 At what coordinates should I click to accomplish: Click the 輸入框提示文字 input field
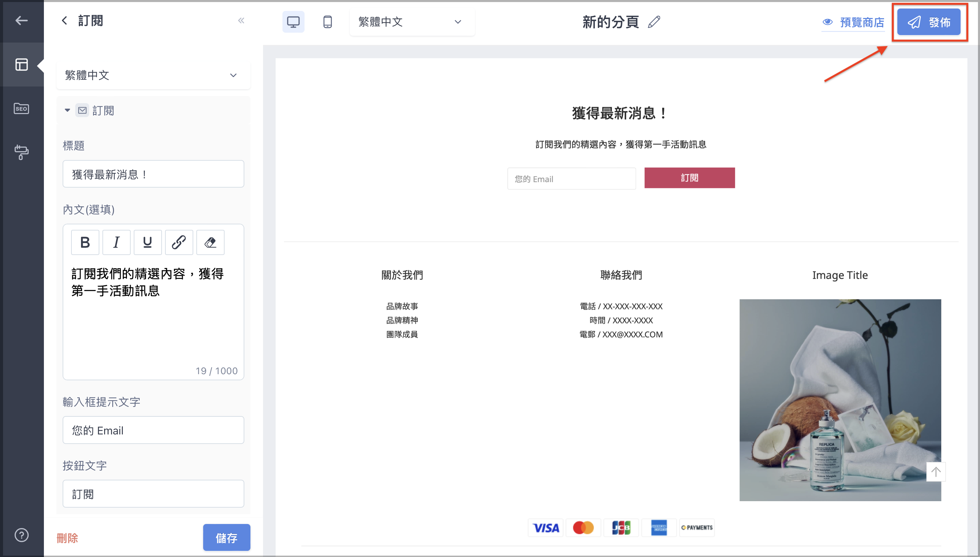click(153, 430)
